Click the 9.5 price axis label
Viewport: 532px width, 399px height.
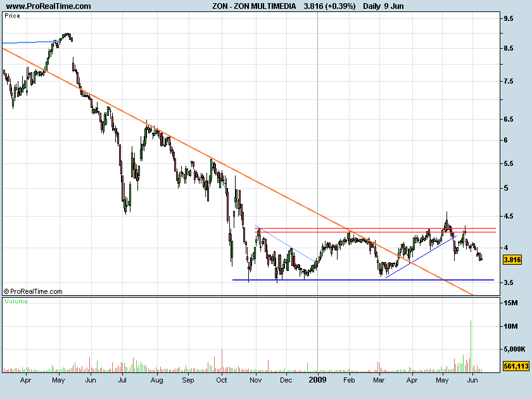click(509, 18)
